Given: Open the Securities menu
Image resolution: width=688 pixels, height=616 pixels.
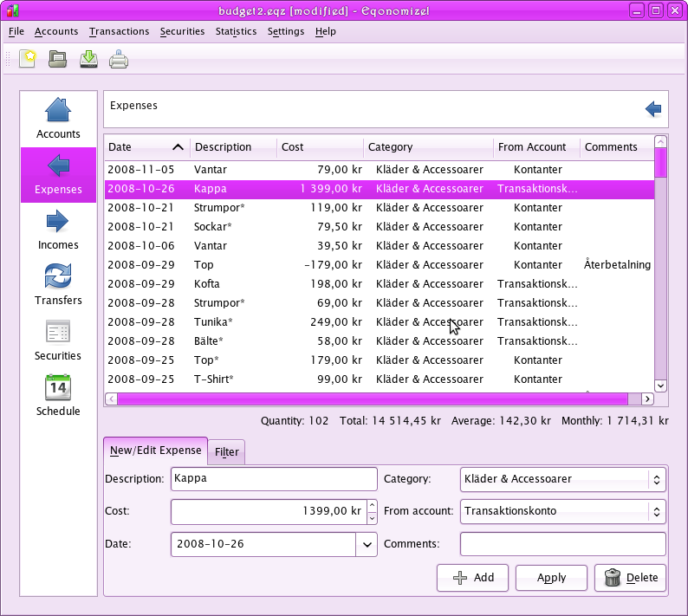Looking at the screenshot, I should (182, 31).
